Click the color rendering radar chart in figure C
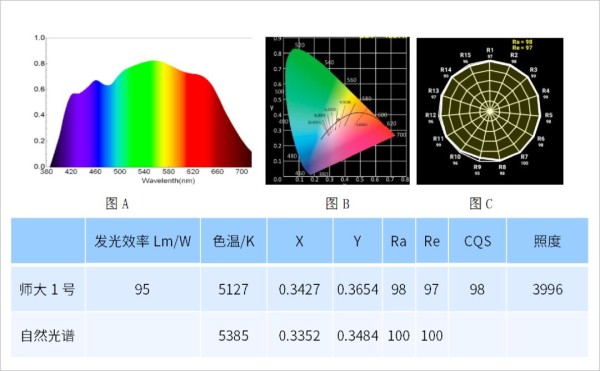Screen dimensions: 600x371 (x=490, y=111)
